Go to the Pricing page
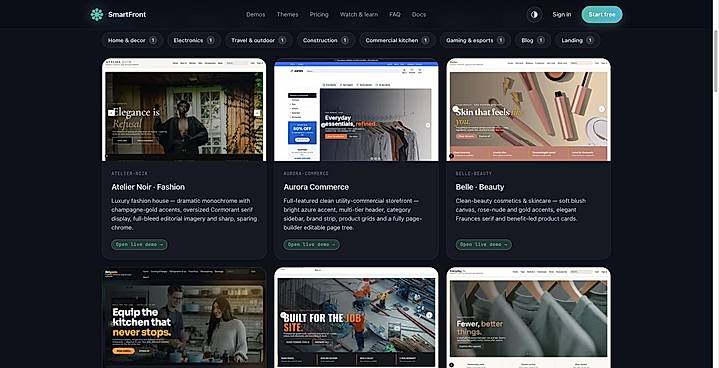The width and height of the screenshot is (719, 368). (319, 15)
